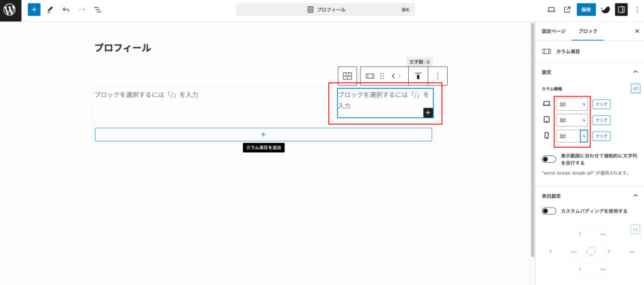Viewport: 644px width, 285px height.
Task: Switch the laptop preview device icon
Action: tap(551, 9)
